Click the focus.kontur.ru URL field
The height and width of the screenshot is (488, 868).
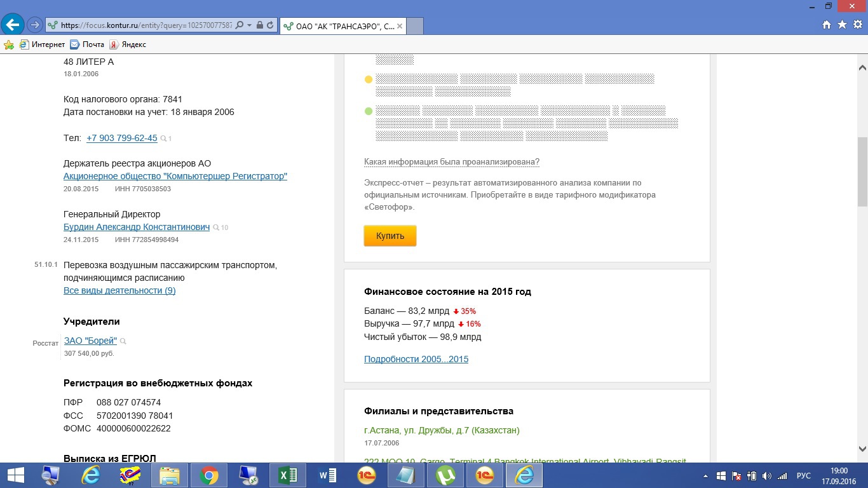[146, 25]
